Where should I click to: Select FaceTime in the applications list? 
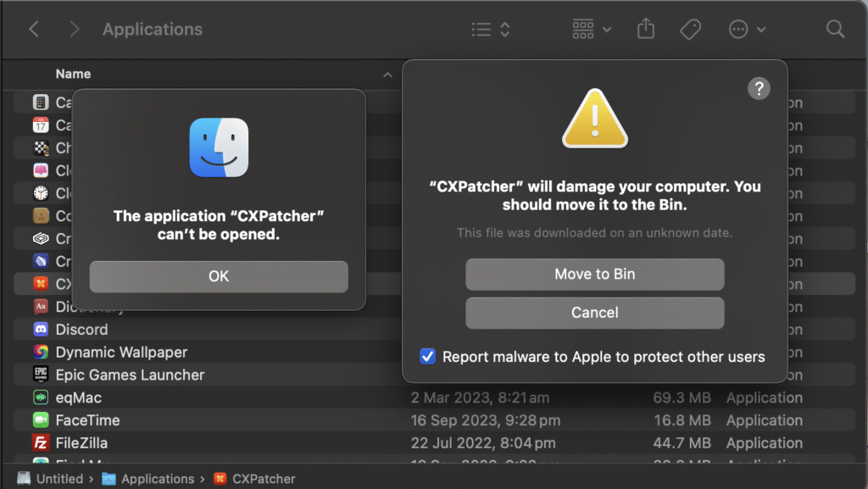87,420
